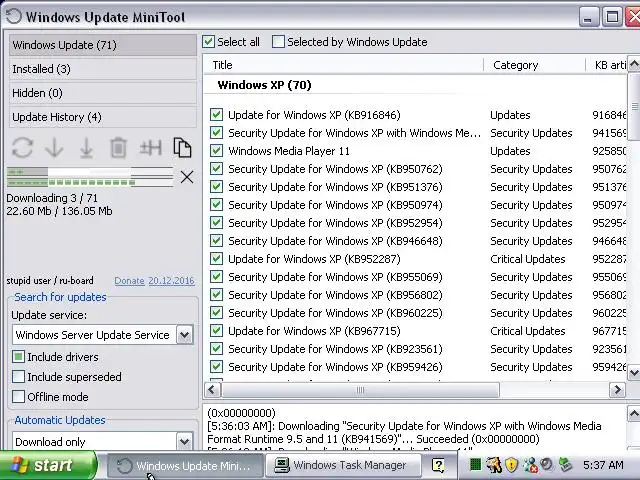Sort by the Category column header

click(x=534, y=65)
